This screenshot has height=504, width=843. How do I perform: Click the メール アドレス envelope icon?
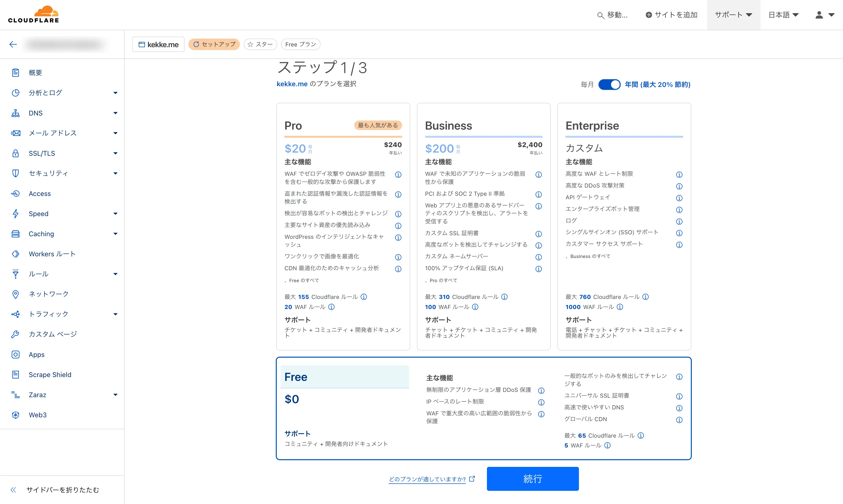click(x=16, y=133)
